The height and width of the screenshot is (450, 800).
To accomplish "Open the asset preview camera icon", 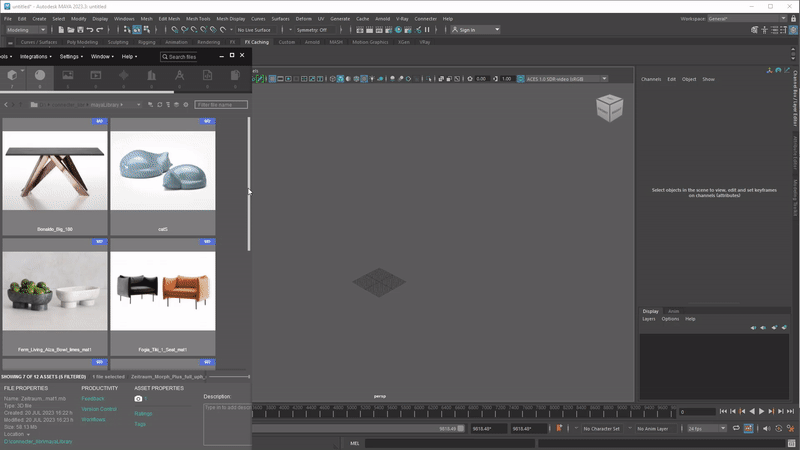I will (138, 398).
